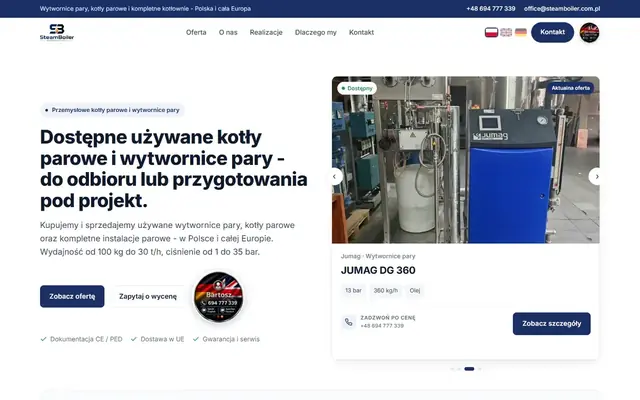Click top bar tagline Wytwornice pary, kotły parowe
Screen dimensions: 640x400
coord(145,9)
